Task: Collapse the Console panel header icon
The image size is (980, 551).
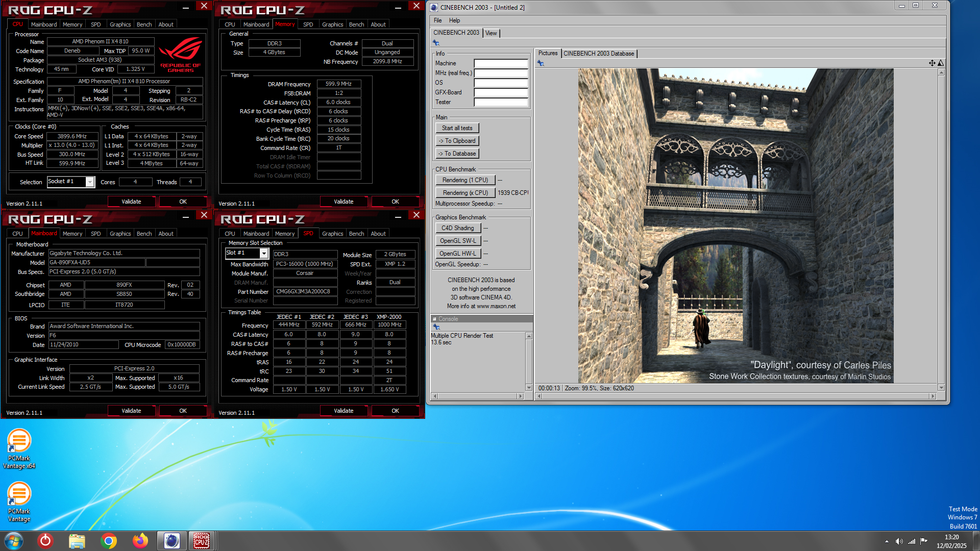Action: tap(434, 319)
